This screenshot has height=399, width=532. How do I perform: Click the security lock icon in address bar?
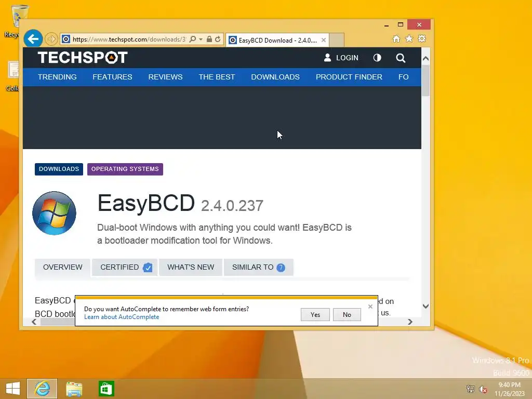click(209, 39)
